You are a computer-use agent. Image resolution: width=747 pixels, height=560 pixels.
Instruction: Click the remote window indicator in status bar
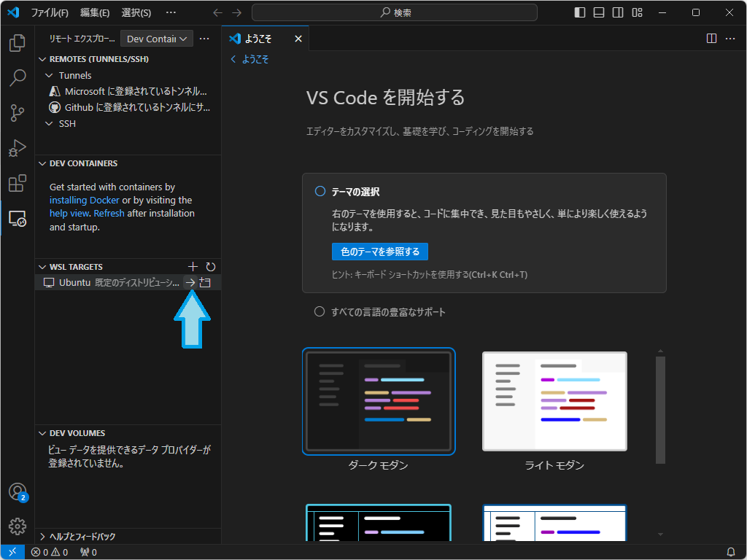pos(12,552)
